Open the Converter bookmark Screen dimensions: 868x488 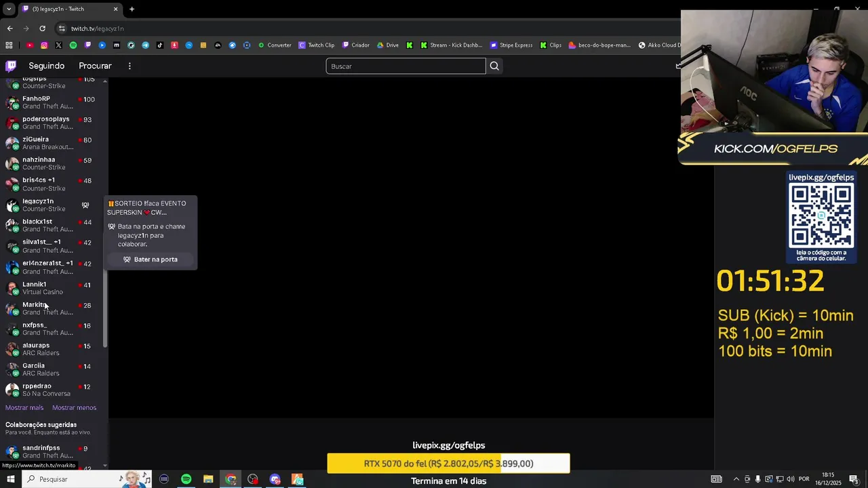pos(275,45)
